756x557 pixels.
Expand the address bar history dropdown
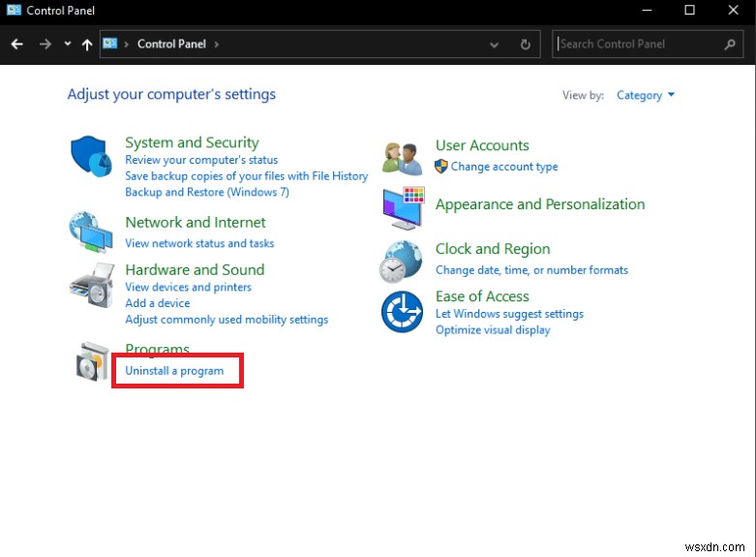pos(496,45)
